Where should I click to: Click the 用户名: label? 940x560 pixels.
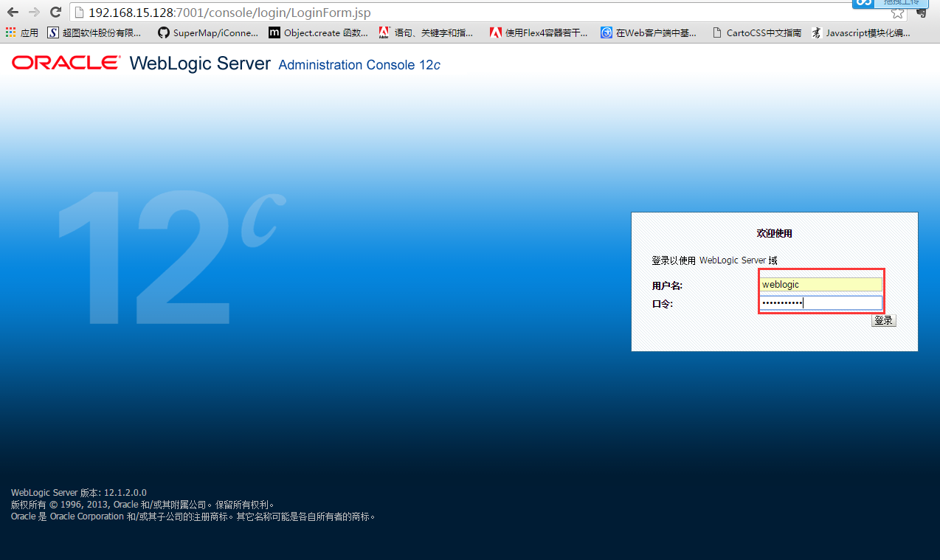pyautogui.click(x=667, y=286)
